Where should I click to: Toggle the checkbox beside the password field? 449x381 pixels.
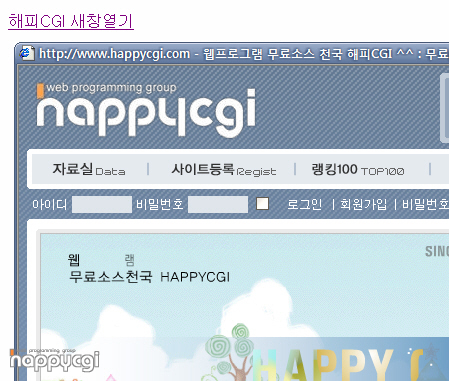pos(262,204)
